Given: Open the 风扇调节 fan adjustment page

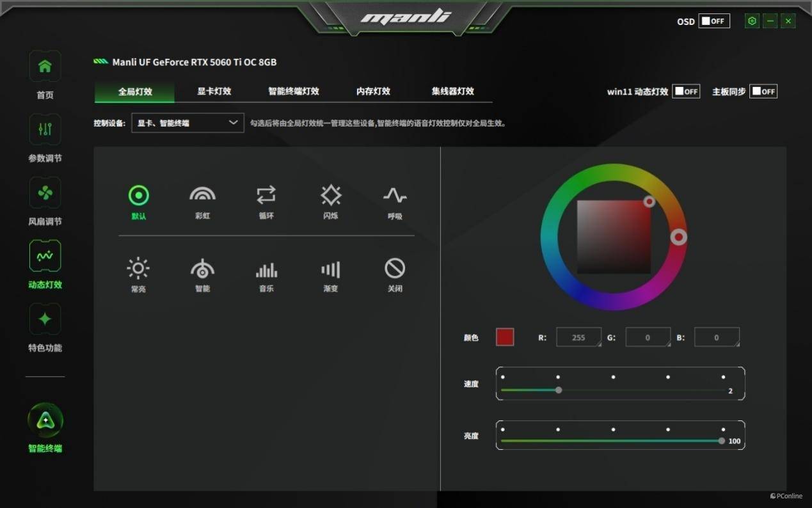Looking at the screenshot, I should coord(45,202).
